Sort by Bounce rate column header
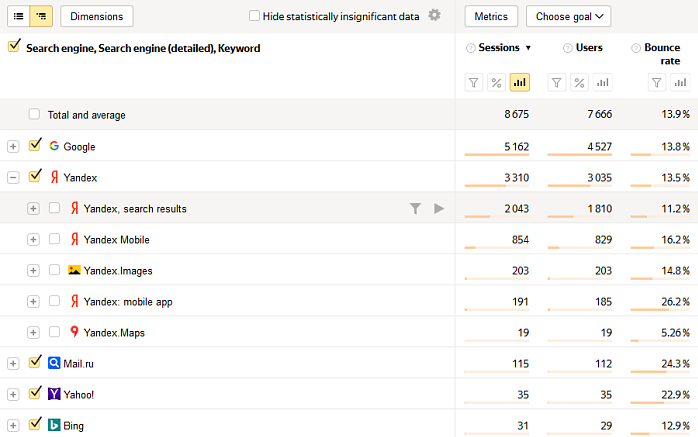Image resolution: width=698 pixels, height=437 pixels. tap(662, 54)
